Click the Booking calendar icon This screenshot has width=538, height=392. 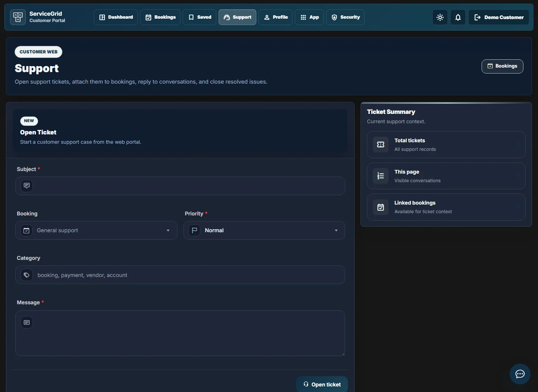(x=27, y=230)
